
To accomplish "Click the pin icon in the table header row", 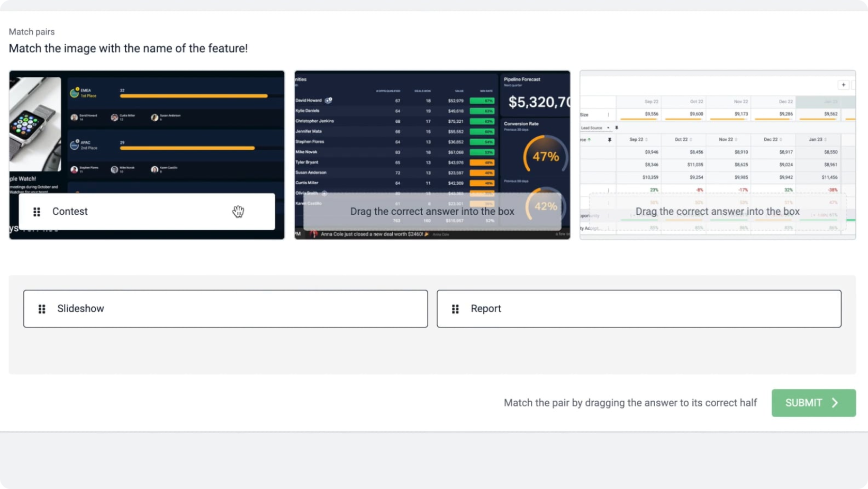I will click(609, 140).
